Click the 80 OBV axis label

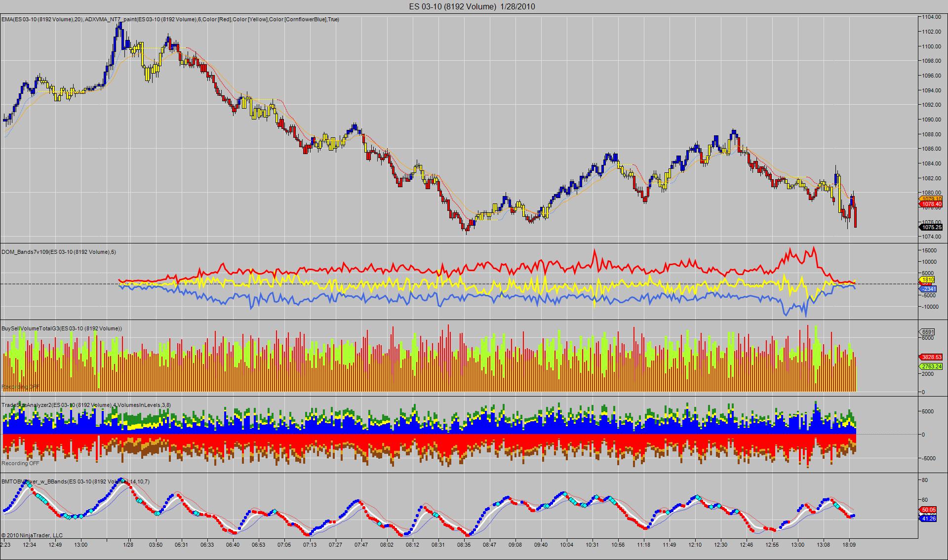[925, 480]
